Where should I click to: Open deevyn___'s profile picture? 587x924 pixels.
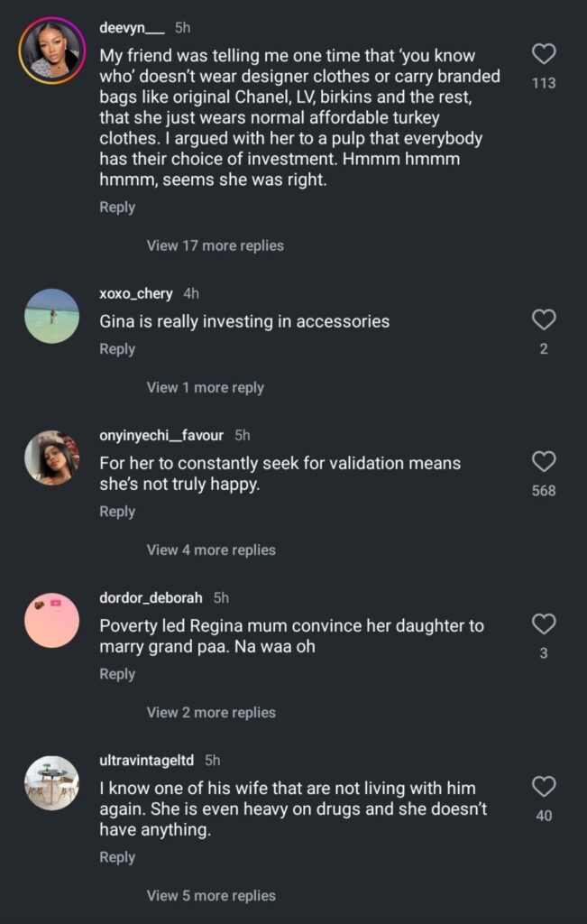pyautogui.click(x=51, y=51)
